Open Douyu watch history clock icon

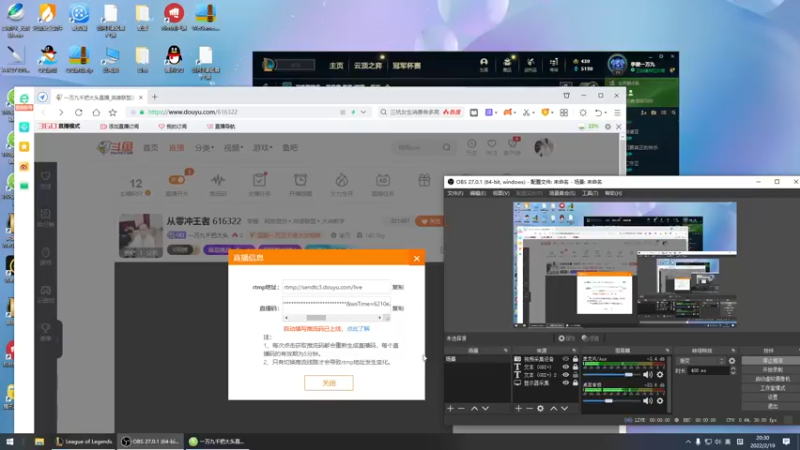click(x=471, y=144)
